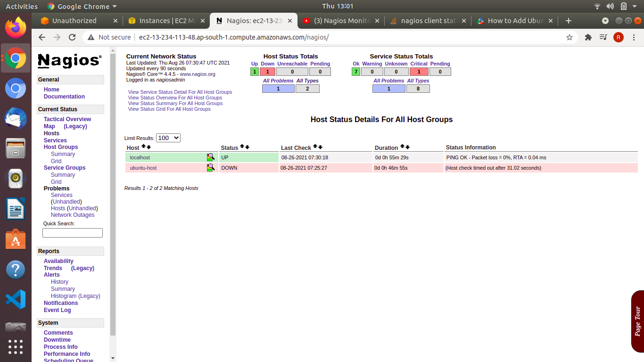Screen dimensions: 644x362
Task: Click ubuntu-host service details icon
Action: tap(210, 168)
